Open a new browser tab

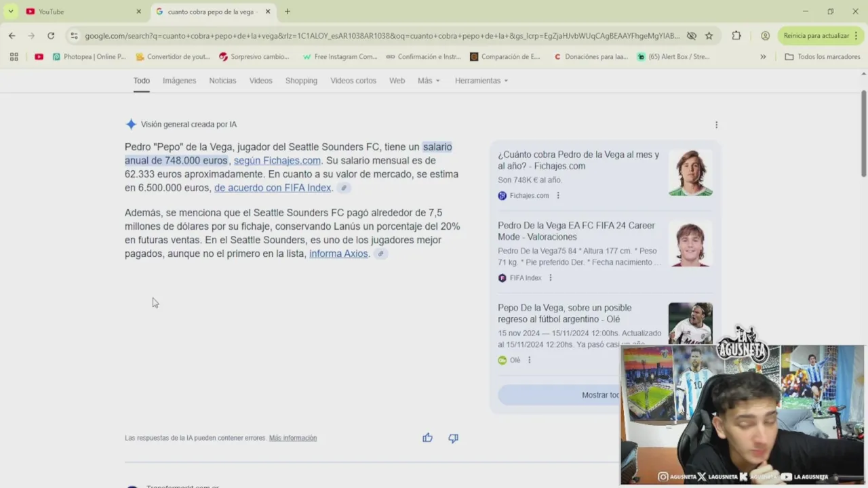click(x=288, y=12)
